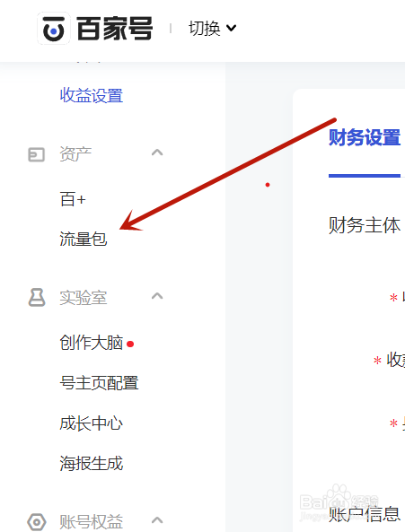Open 创作大脑 in the sidebar
The height and width of the screenshot is (532, 405).
91,343
